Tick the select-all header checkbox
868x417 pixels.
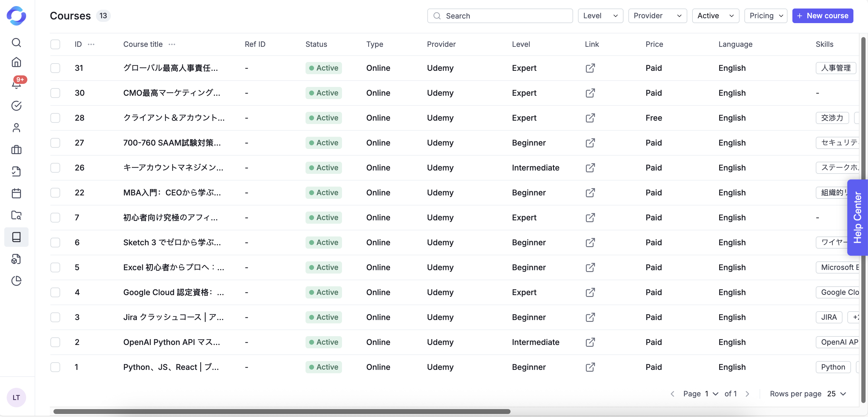(55, 44)
